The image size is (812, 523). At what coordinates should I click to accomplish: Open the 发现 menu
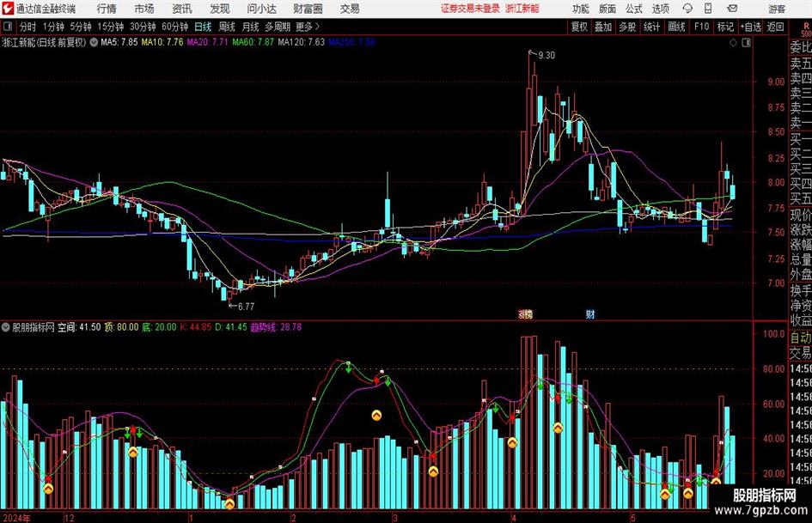pos(220,9)
